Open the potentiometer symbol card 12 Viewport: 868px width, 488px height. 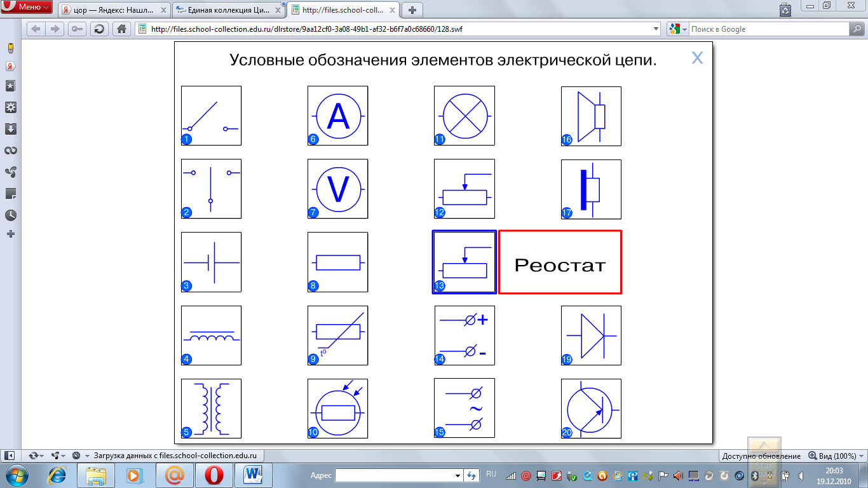(x=465, y=189)
